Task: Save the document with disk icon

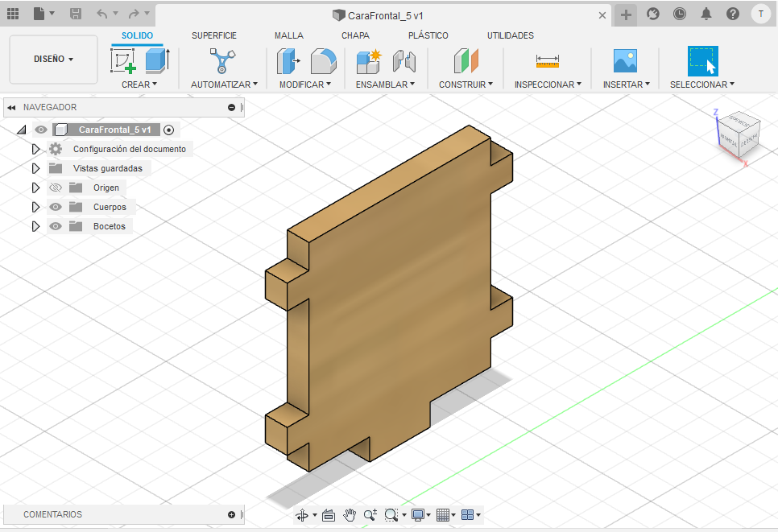Action: (x=76, y=14)
